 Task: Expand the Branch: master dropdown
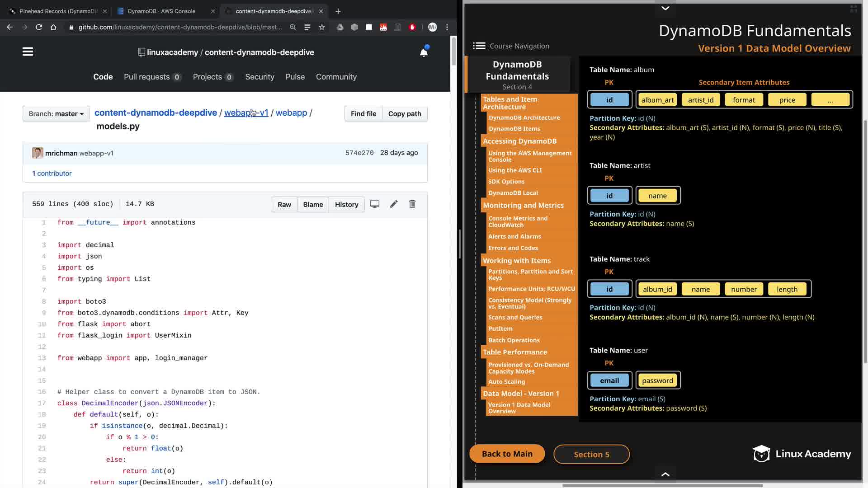point(56,114)
